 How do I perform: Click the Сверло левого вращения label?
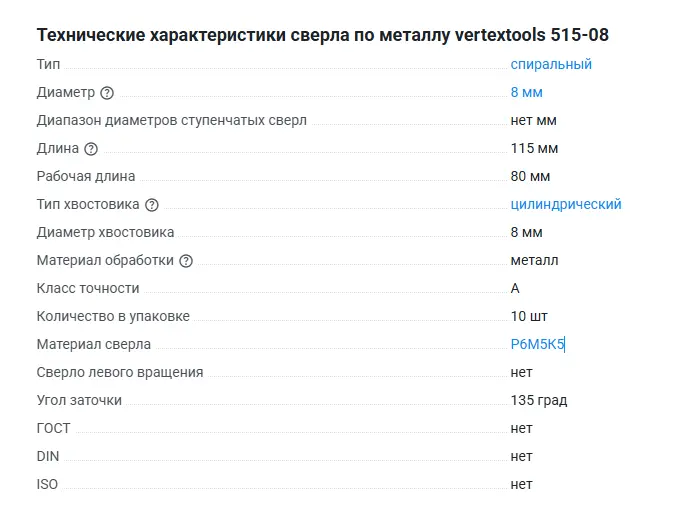120,372
